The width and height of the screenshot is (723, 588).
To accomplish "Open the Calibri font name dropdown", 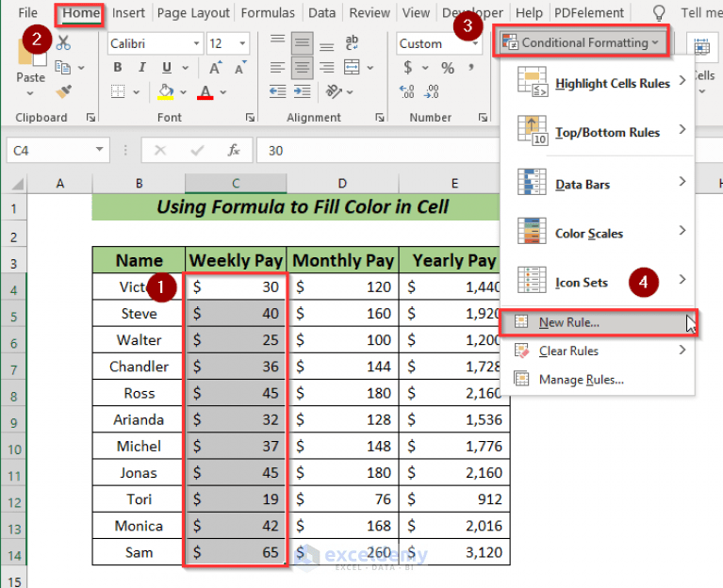I will point(196,43).
